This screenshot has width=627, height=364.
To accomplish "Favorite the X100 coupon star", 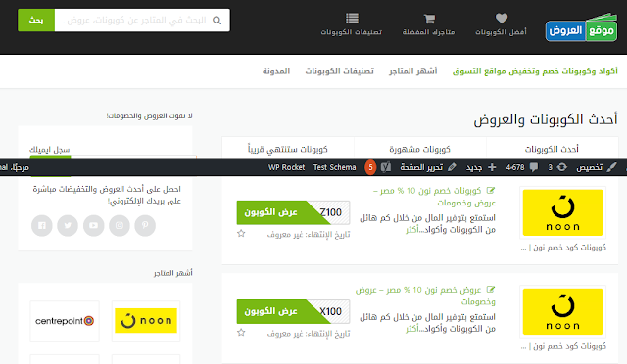I will point(241,333).
